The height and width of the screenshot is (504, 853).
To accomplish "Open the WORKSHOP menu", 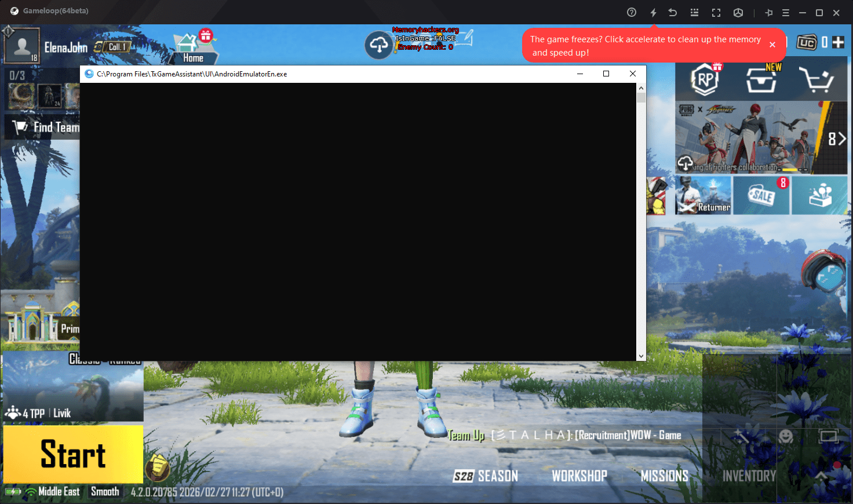I will 579,476.
